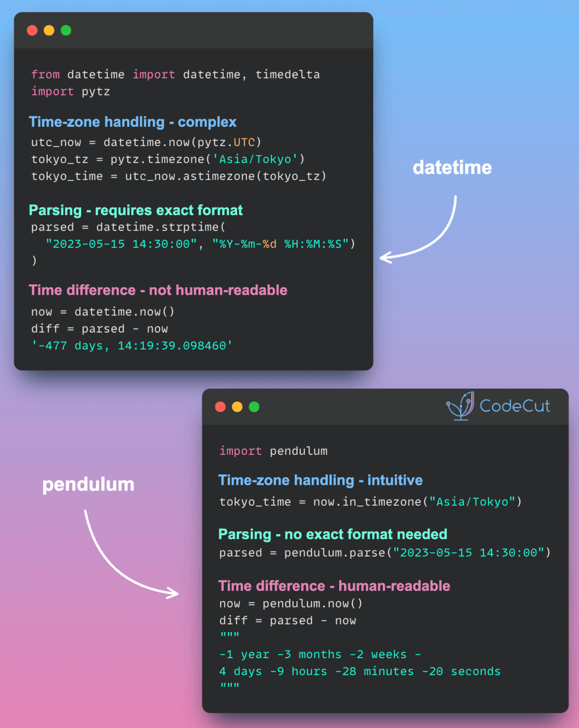579x728 pixels.
Task: Click the green dot in the pendulum window
Action: pyautogui.click(x=254, y=407)
